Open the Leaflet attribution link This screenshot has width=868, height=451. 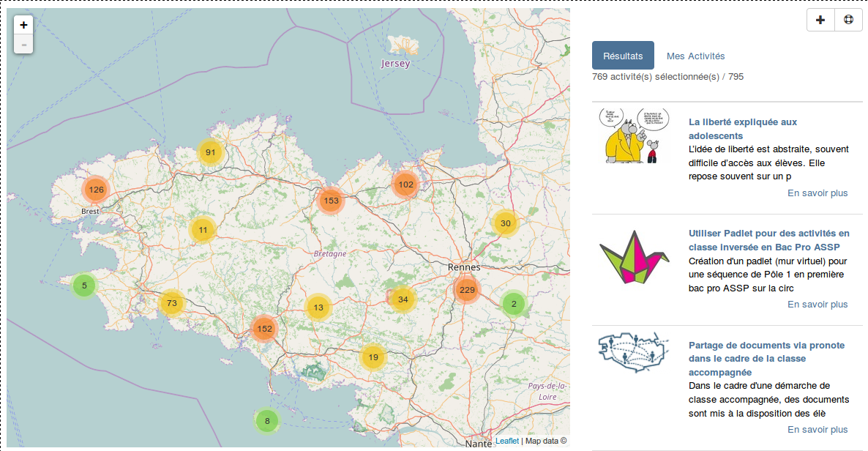click(x=506, y=441)
